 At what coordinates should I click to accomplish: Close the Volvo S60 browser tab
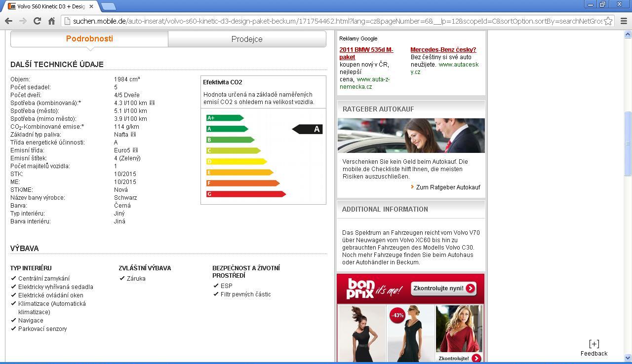91,6
